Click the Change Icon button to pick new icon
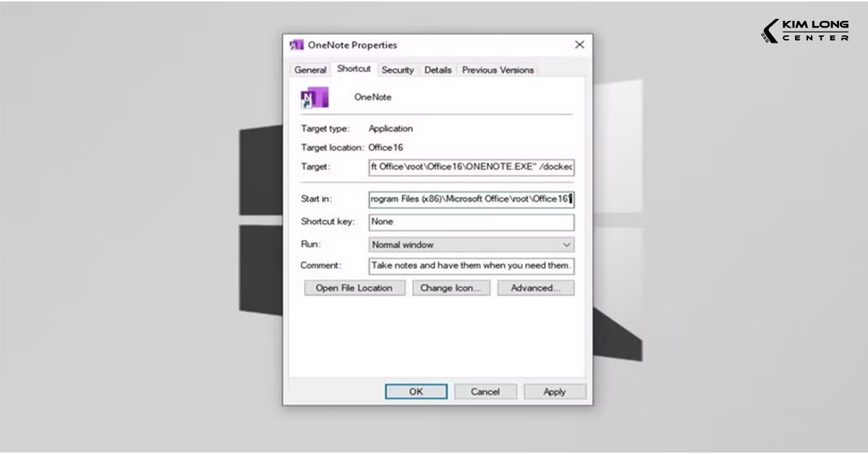The width and height of the screenshot is (868, 454). point(451,288)
